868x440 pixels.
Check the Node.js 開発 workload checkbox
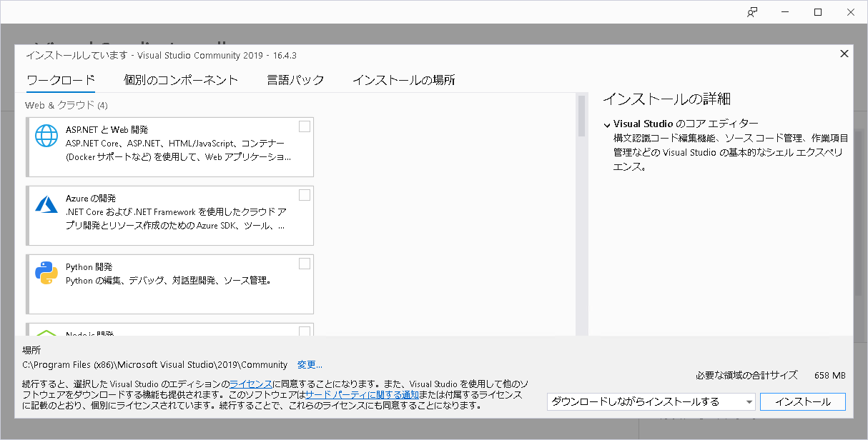(305, 331)
